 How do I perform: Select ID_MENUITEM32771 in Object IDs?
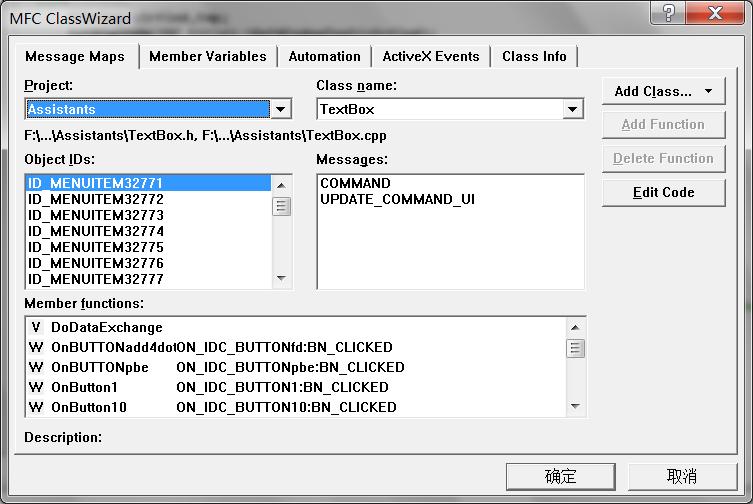click(x=148, y=183)
